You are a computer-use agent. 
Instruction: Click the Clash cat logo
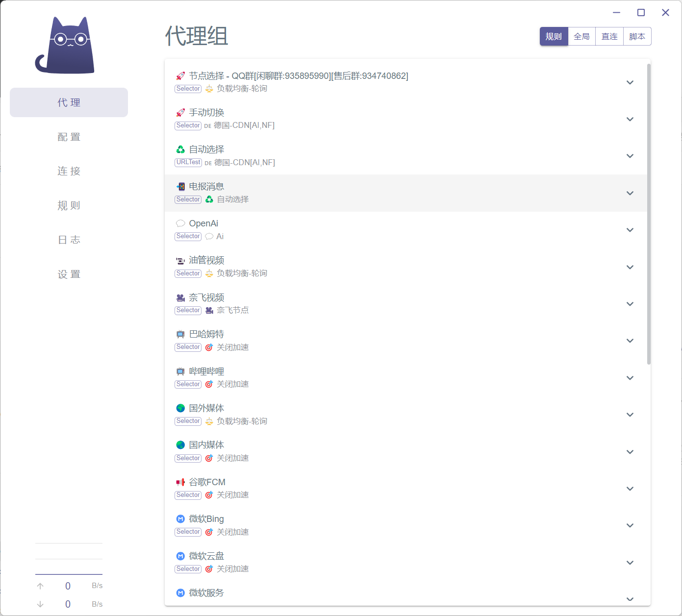65,46
